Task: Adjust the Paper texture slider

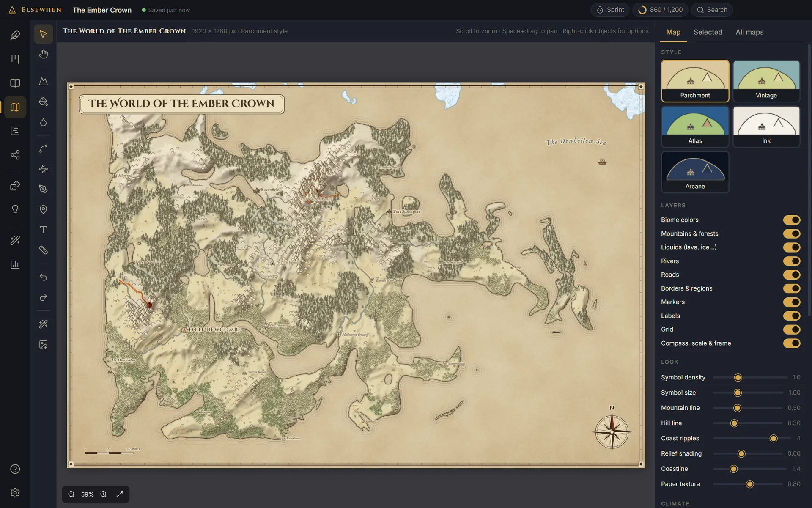Action: 747,484
